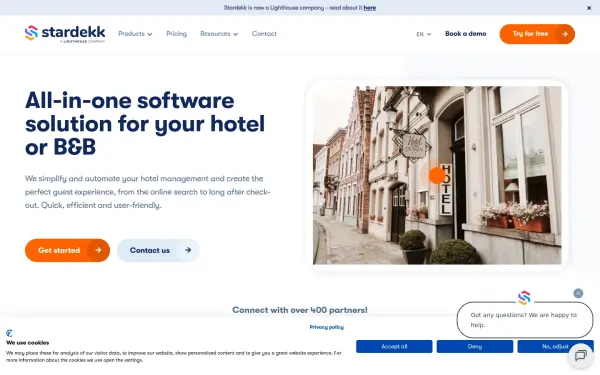Viewport: 600px width, 375px height.
Task: Click the No, adjust cookies button
Action: tap(555, 347)
